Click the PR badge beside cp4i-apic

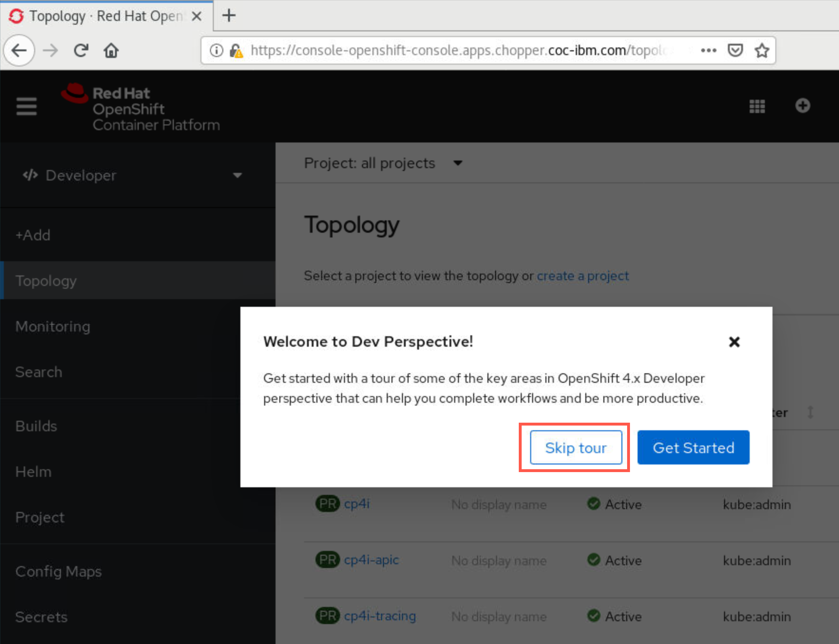(x=328, y=560)
